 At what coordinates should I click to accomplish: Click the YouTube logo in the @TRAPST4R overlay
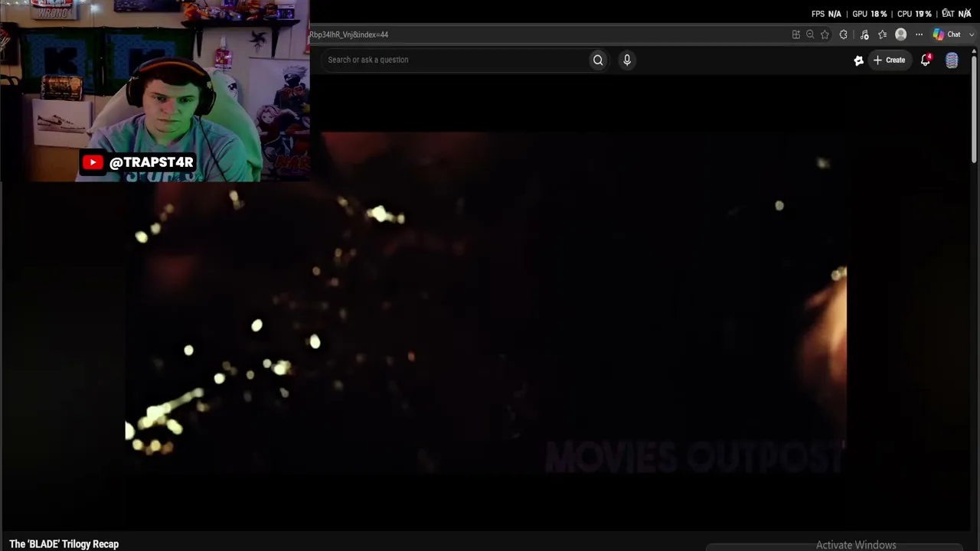[93, 162]
